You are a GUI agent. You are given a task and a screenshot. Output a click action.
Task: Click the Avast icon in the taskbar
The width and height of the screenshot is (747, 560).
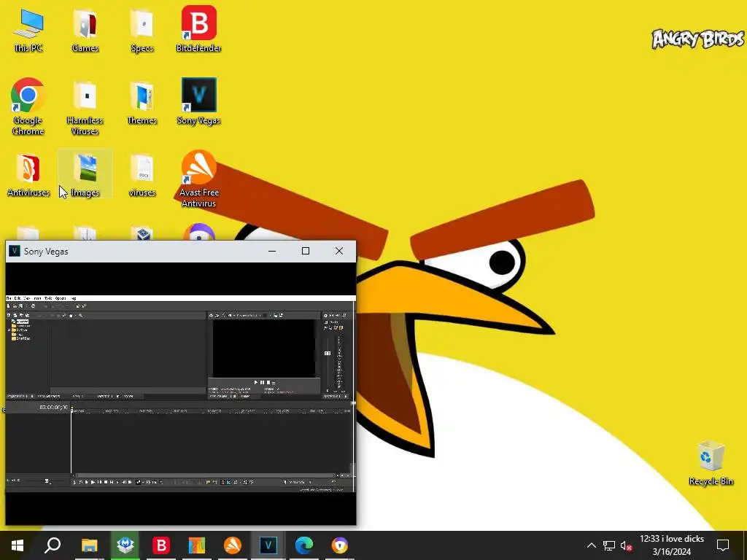pyautogui.click(x=233, y=545)
